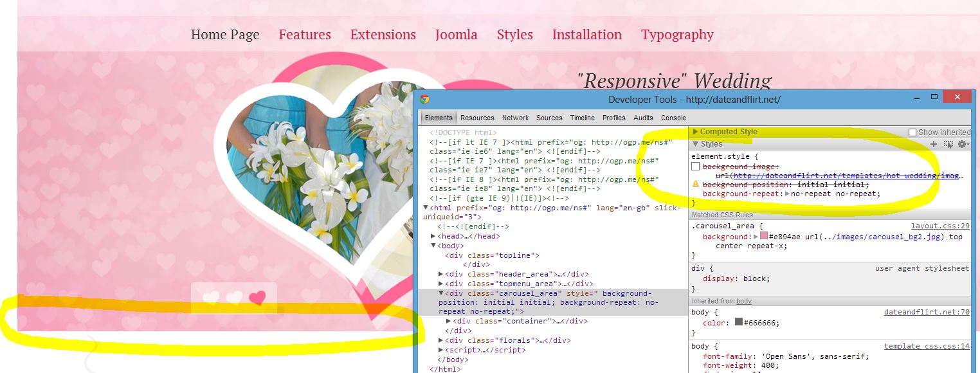Select the closing html tag line
The height and width of the screenshot is (373, 980).
click(x=445, y=368)
